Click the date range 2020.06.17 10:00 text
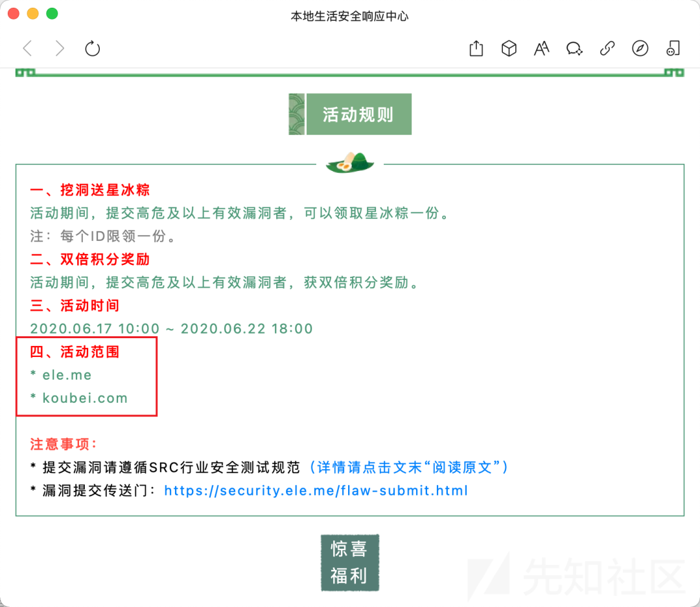Viewport: 700px width, 607px height. [x=171, y=329]
